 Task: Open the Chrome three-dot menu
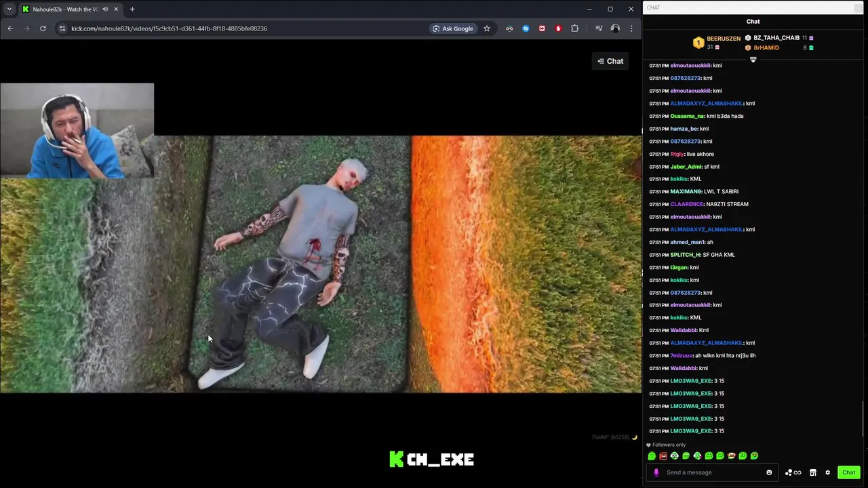(x=631, y=28)
